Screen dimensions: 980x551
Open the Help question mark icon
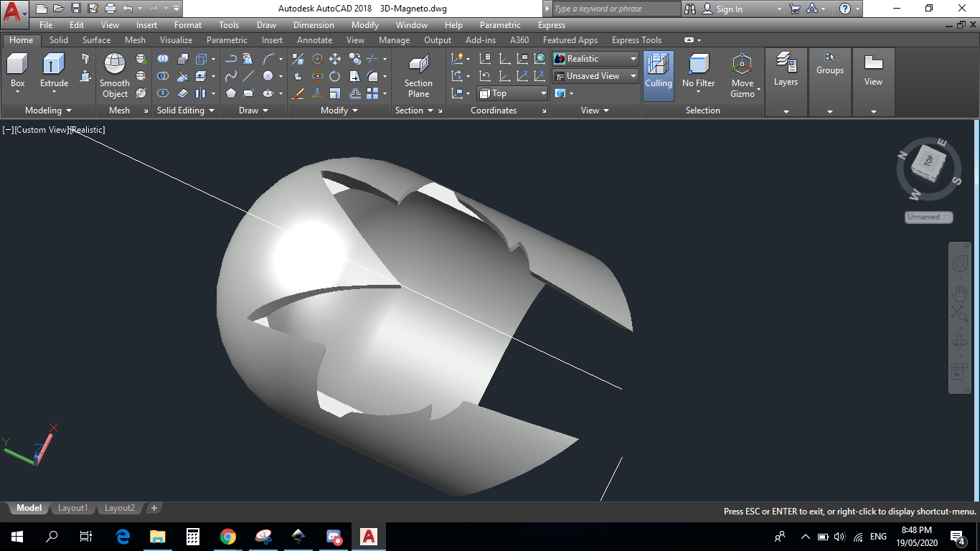click(x=845, y=9)
